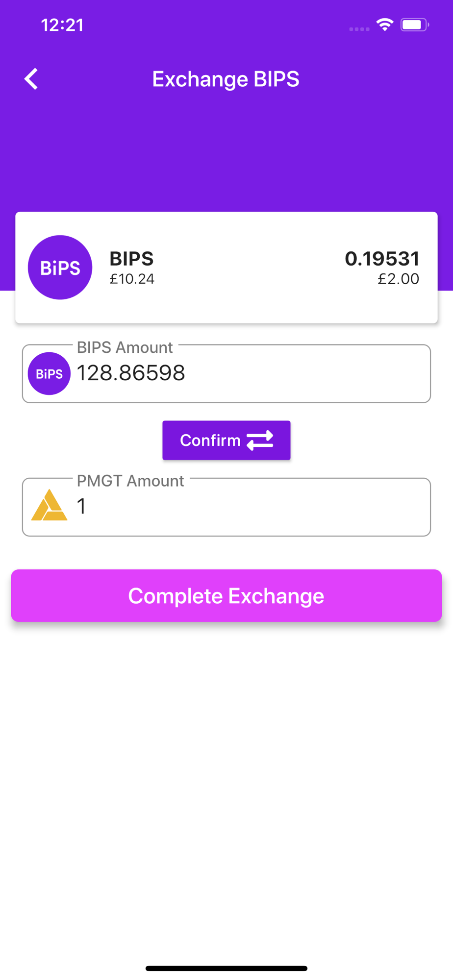Screen dimensions: 453x980
Task: Tap the back chevron arrow
Action: click(x=31, y=79)
